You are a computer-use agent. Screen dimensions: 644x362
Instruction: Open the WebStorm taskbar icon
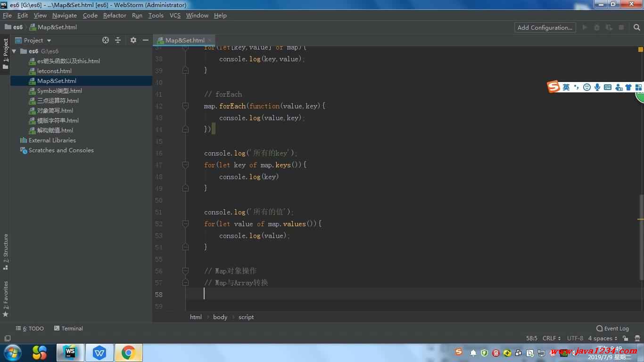coord(70,353)
